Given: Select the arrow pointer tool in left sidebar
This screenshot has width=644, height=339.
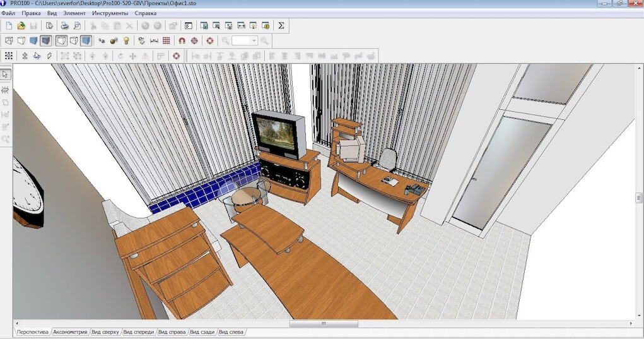Looking at the screenshot, I should (6, 74).
